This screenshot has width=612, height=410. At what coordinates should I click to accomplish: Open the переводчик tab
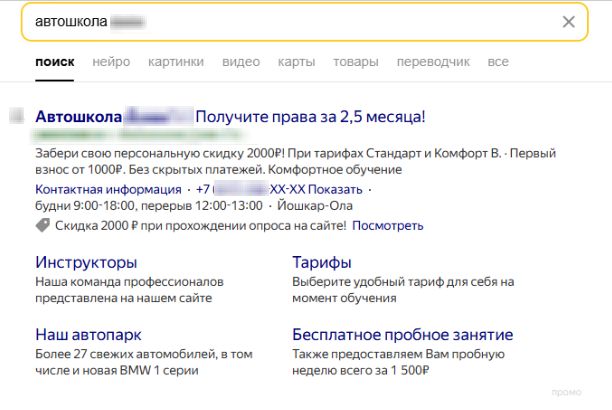[433, 62]
